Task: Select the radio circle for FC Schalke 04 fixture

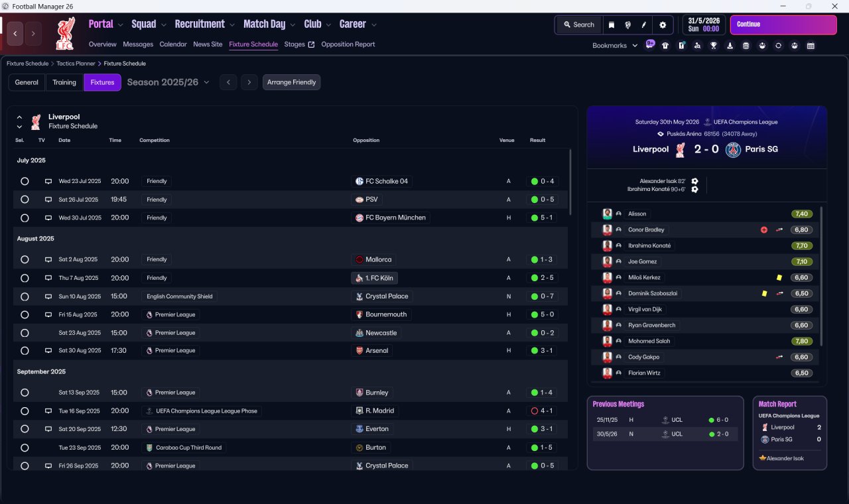Action: pos(25,181)
